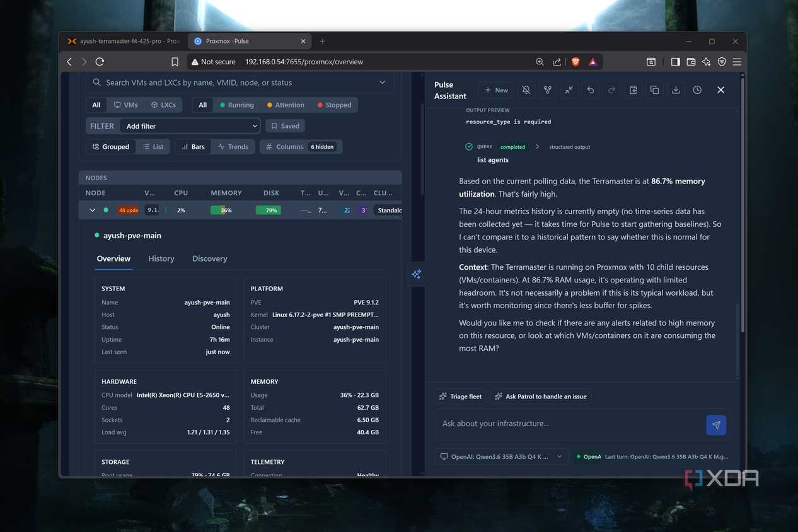The height and width of the screenshot is (532, 798).
Task: Undo the last assistant turn
Action: pyautogui.click(x=590, y=90)
